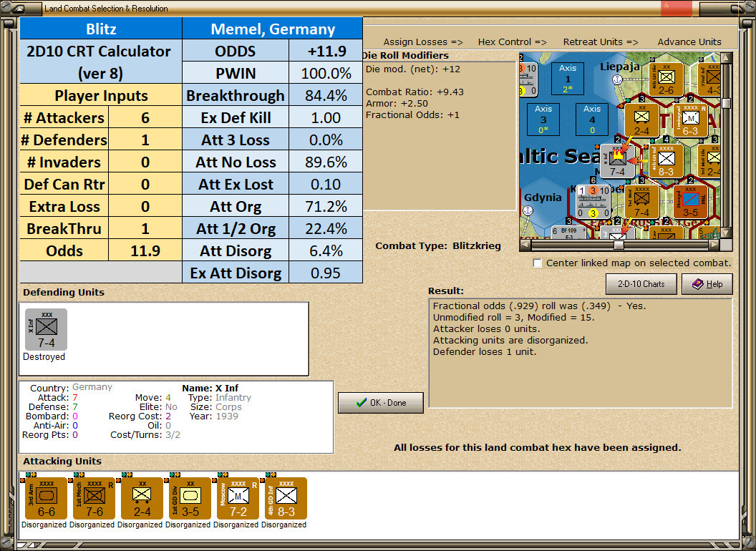Viewport: 756px width, 551px height.
Task: Click the BreakThru input value cell
Action: (x=145, y=228)
